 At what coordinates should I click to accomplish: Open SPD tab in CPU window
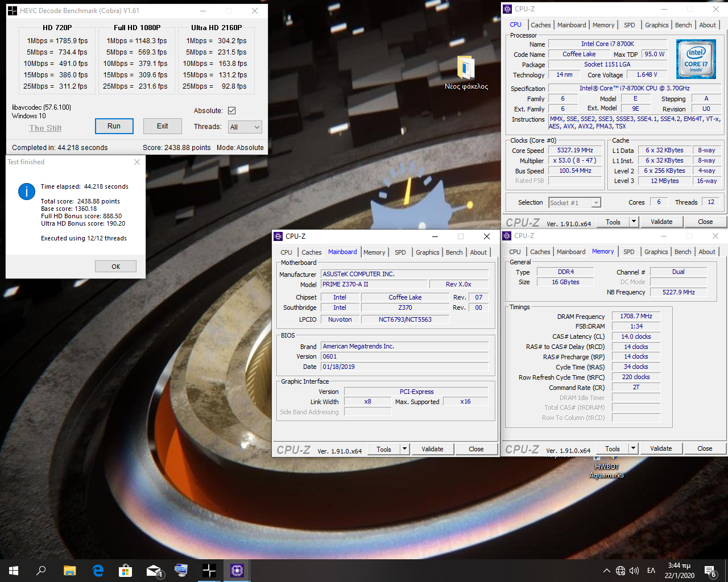[x=629, y=25]
